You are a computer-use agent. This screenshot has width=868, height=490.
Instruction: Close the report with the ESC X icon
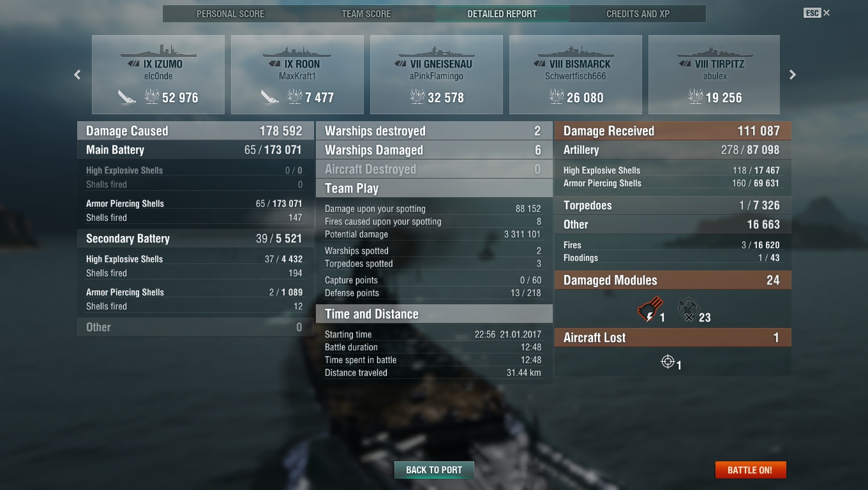click(817, 13)
